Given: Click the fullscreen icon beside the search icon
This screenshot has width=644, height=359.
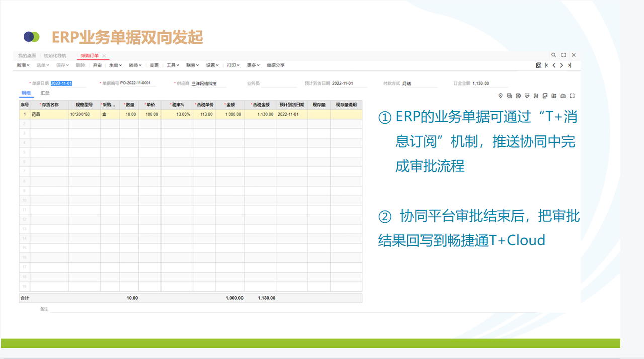Looking at the screenshot, I should click(x=563, y=55).
